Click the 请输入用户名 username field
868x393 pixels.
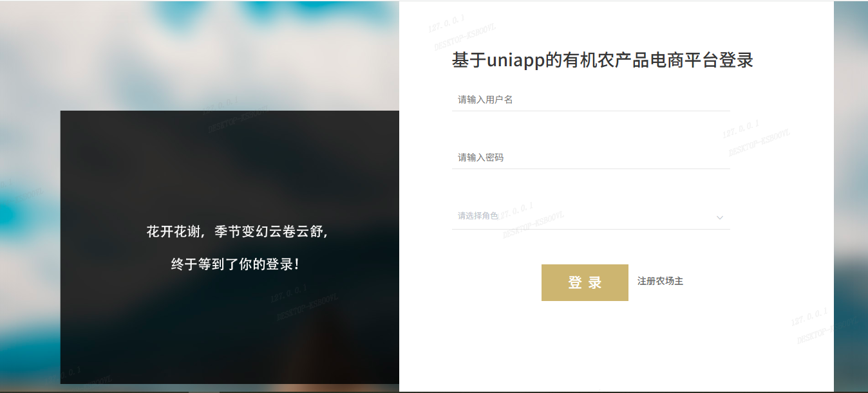point(590,100)
